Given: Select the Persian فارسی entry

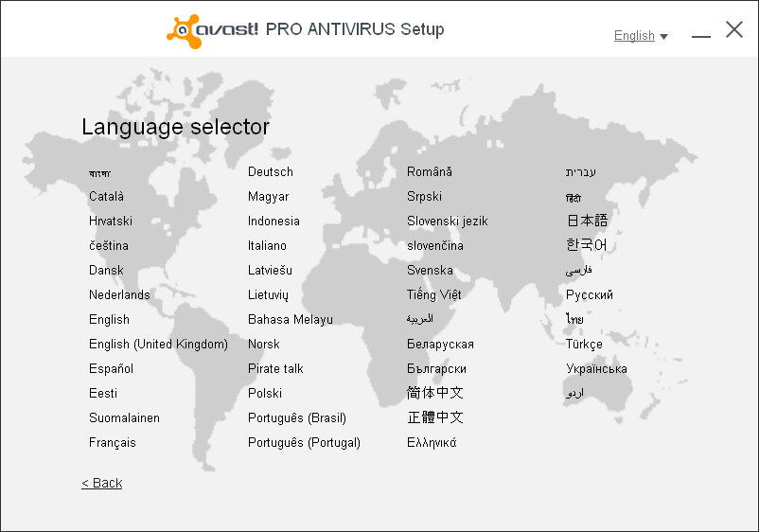Looking at the screenshot, I should click(x=579, y=270).
